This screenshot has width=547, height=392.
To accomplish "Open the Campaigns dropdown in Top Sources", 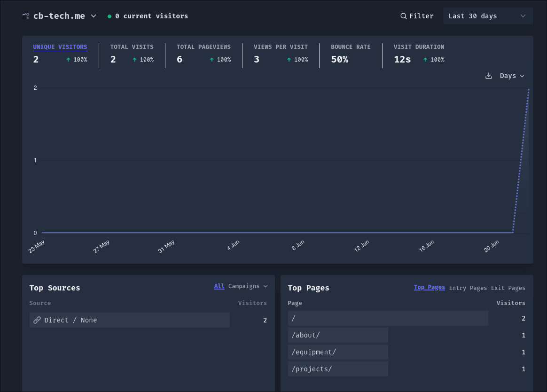I will 248,286.
